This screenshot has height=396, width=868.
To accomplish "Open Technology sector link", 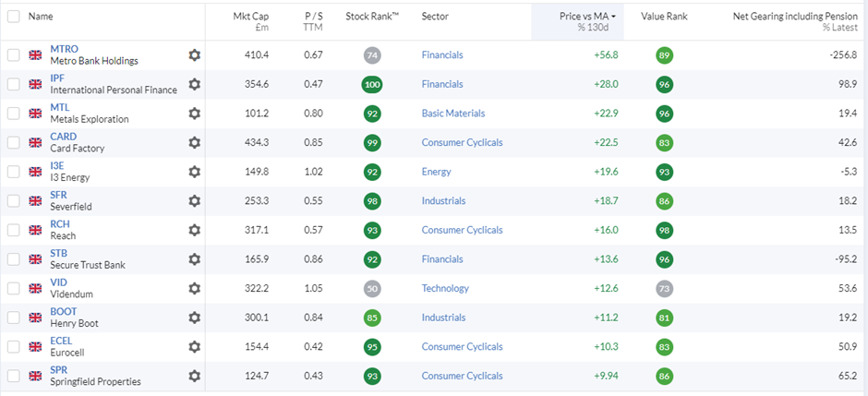I will point(445,288).
